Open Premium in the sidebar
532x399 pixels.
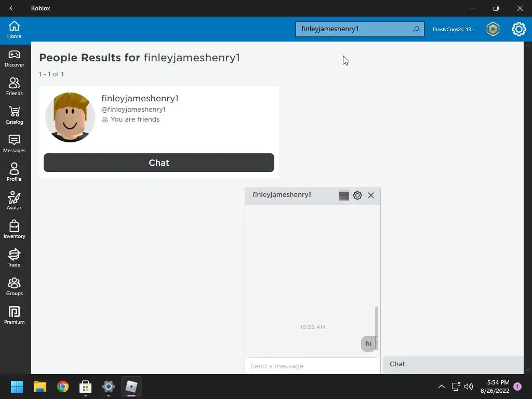[x=14, y=315]
